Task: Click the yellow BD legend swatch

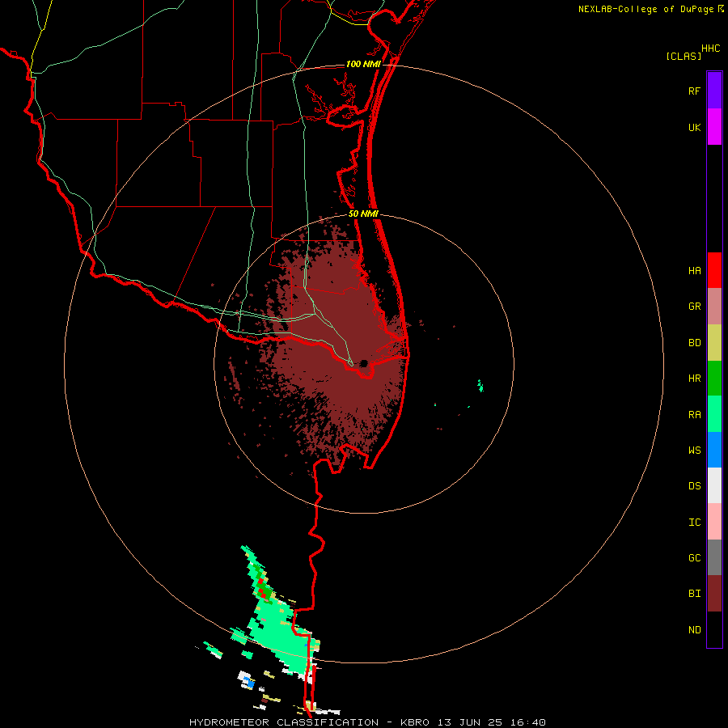Action: click(714, 343)
